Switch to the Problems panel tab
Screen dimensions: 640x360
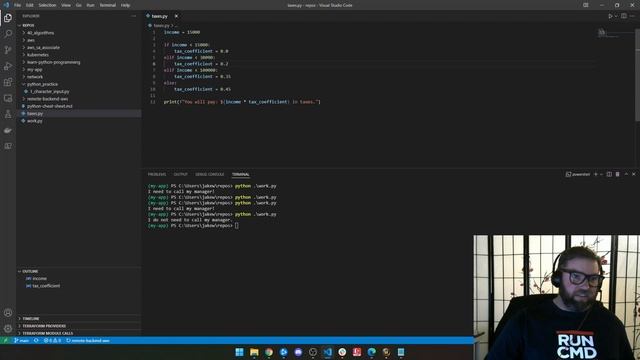157,174
